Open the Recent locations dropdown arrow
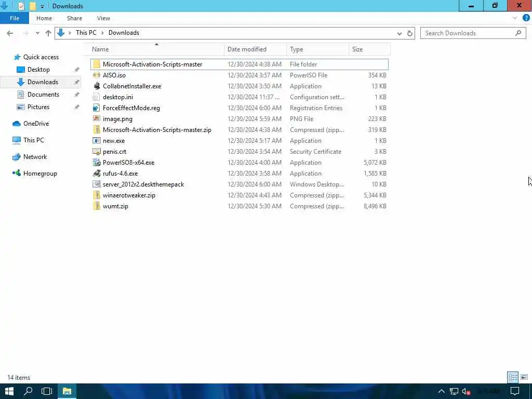This screenshot has width=532, height=399. pos(37,33)
